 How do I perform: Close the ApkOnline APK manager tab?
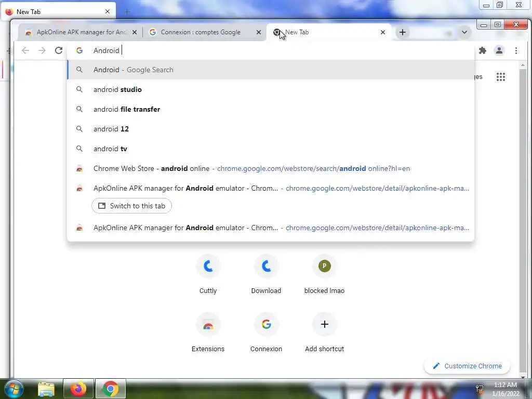point(135,32)
